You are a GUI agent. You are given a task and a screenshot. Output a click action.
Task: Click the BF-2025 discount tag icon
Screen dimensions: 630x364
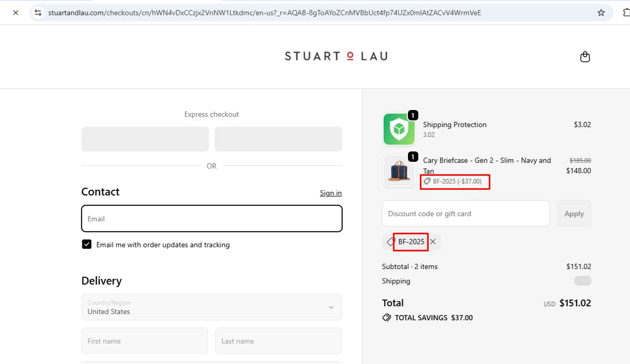point(391,242)
